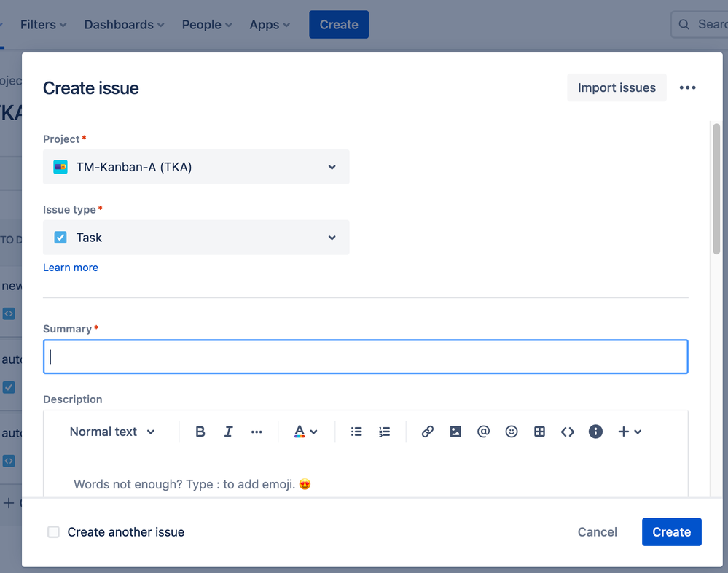This screenshot has width=728, height=573.
Task: Open the Dashboards menu
Action: (124, 25)
